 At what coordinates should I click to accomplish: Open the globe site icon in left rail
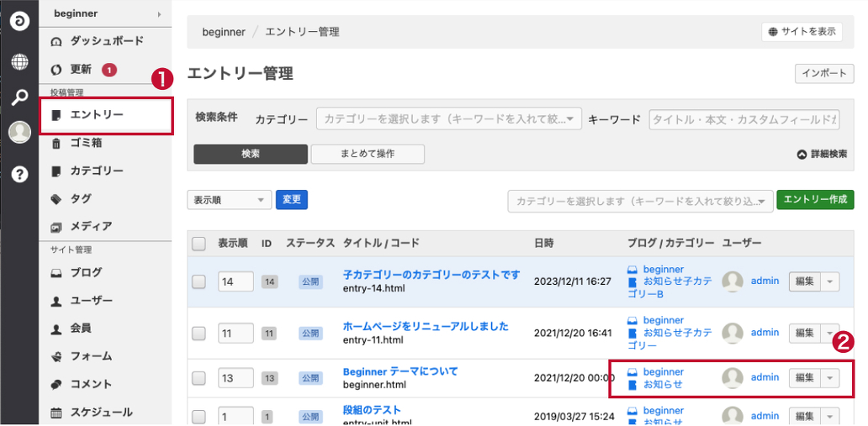coord(19,61)
